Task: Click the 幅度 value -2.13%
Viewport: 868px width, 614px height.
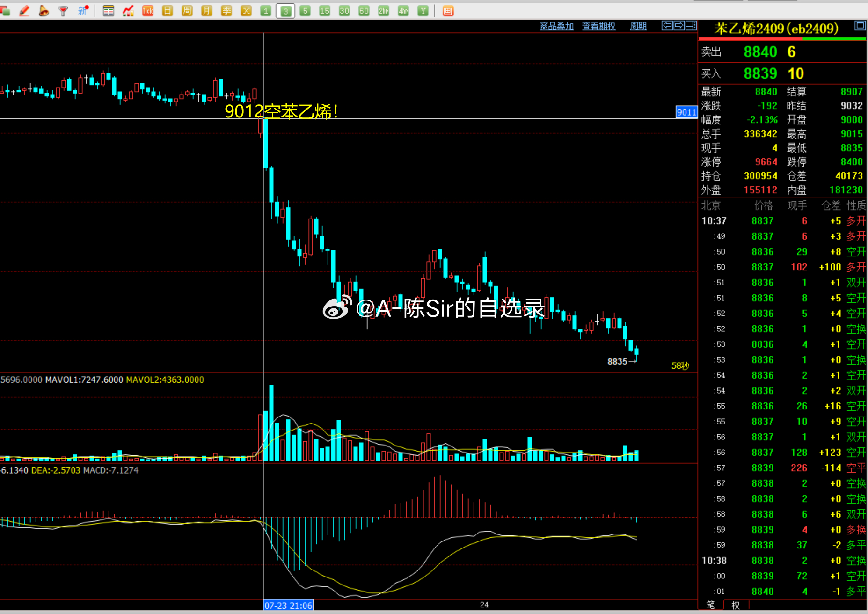Action: (x=762, y=120)
